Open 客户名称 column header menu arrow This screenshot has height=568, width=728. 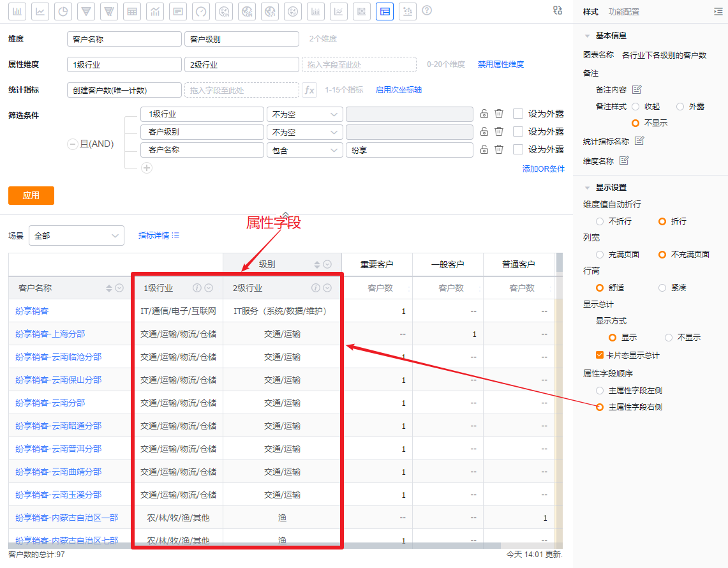click(x=119, y=288)
